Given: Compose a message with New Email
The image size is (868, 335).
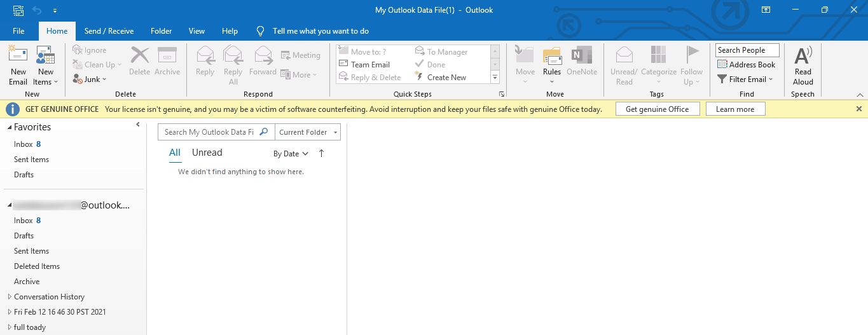Looking at the screenshot, I should [x=18, y=66].
